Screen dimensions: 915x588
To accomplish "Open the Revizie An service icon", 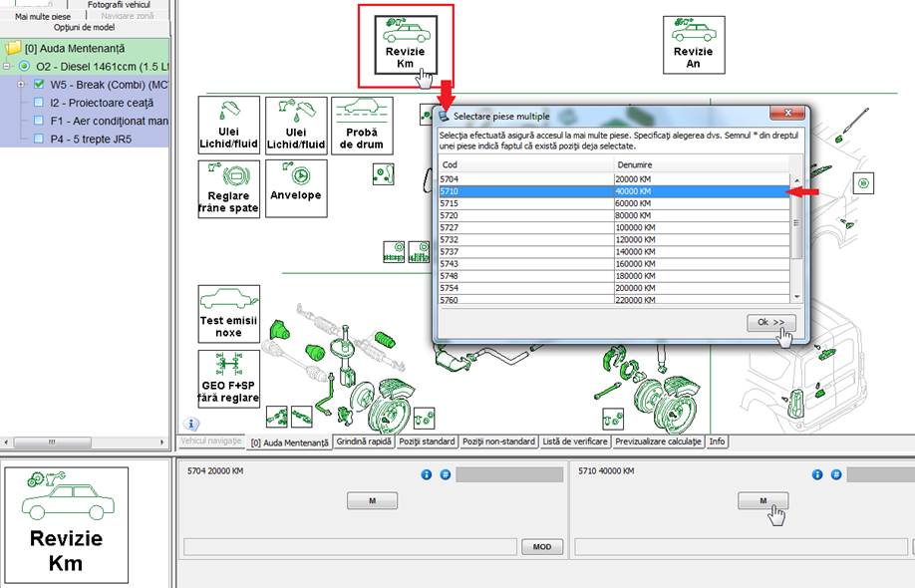I will click(x=693, y=44).
